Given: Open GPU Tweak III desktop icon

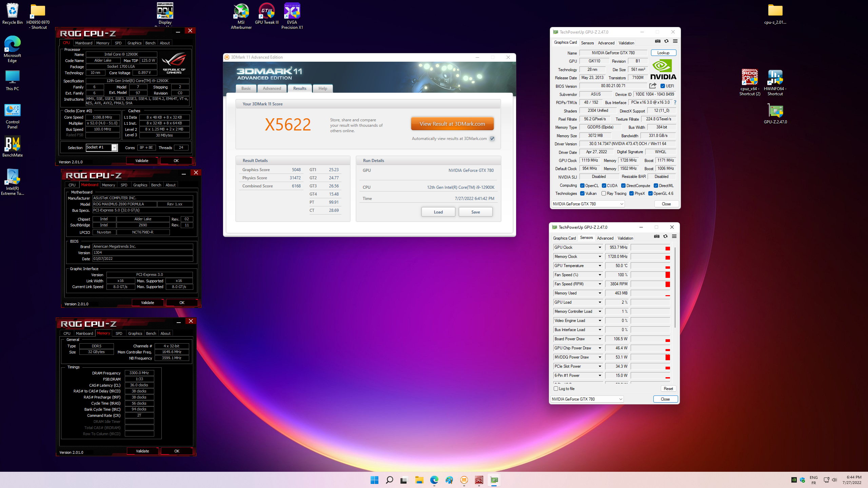Looking at the screenshot, I should (x=267, y=14).
